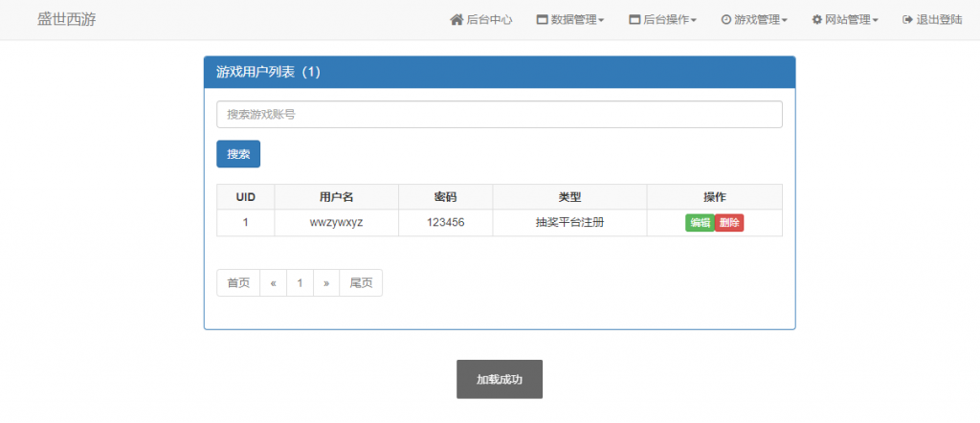The width and height of the screenshot is (980, 423).
Task: Click the previous page « button
Action: 273,283
